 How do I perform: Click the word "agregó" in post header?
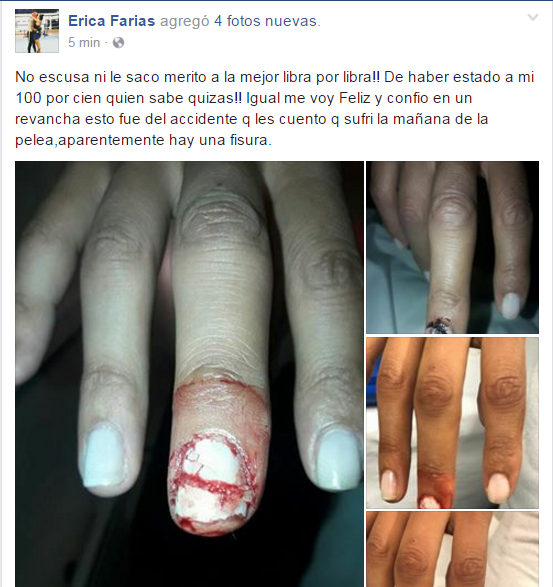coord(185,21)
